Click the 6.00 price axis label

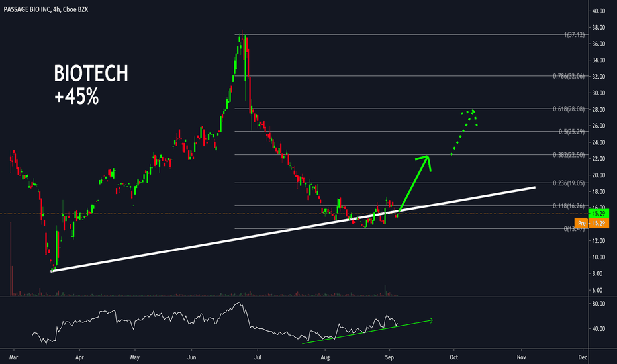[x=597, y=290]
